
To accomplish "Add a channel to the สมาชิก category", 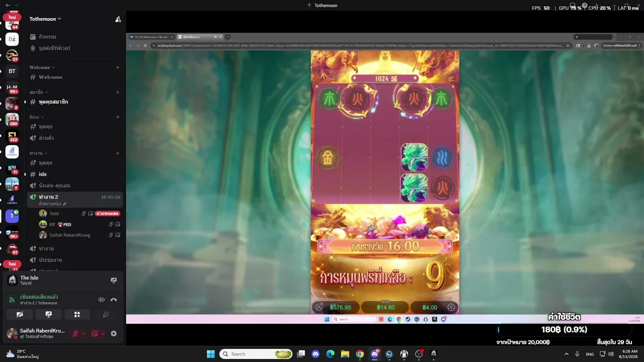I will point(118,92).
